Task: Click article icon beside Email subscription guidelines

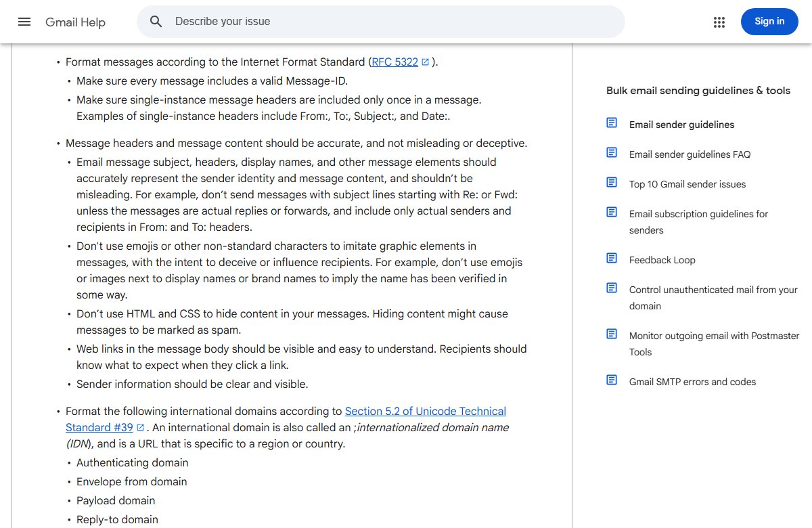Action: point(612,212)
